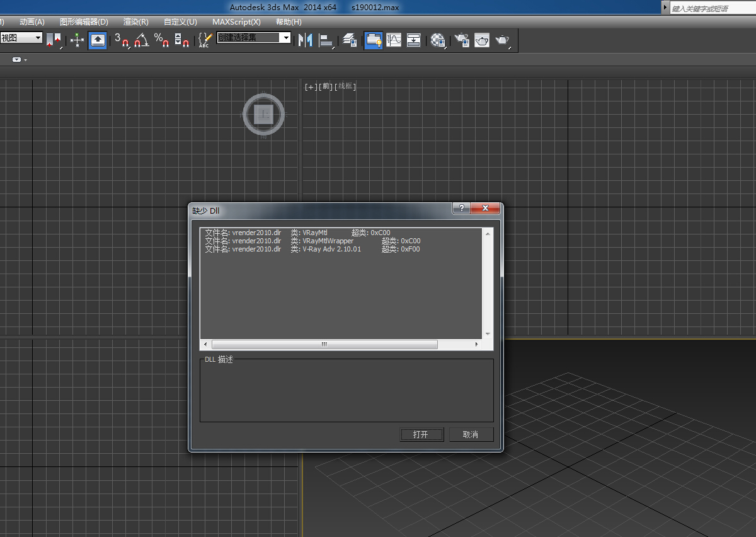The height and width of the screenshot is (537, 756).
Task: Select the VRayMtl missing DLL row
Action: pyautogui.click(x=298, y=233)
